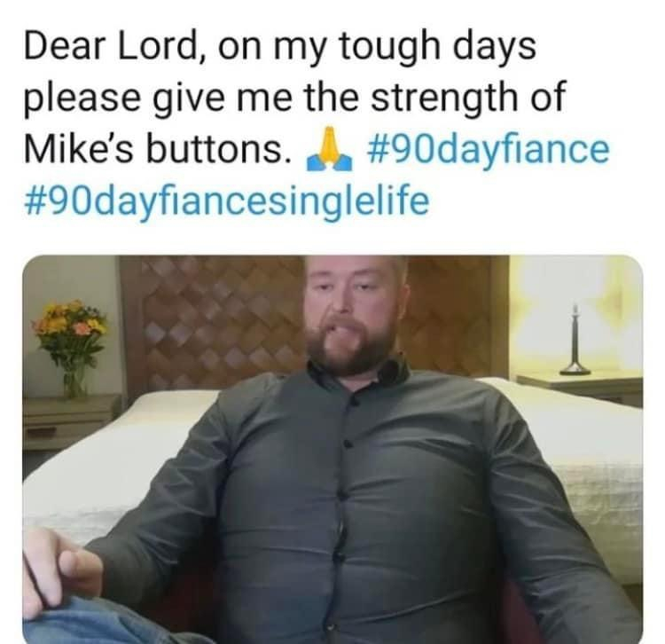Open the #90dayfiancesinglelife hashtag link
This screenshot has height=644, width=665.
[x=226, y=200]
